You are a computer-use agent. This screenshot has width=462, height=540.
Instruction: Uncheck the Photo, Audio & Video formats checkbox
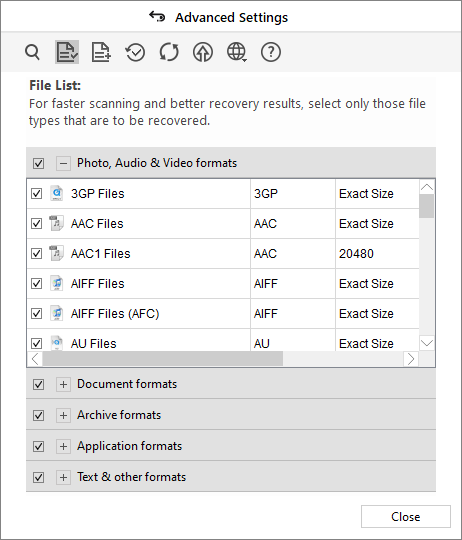click(x=38, y=163)
